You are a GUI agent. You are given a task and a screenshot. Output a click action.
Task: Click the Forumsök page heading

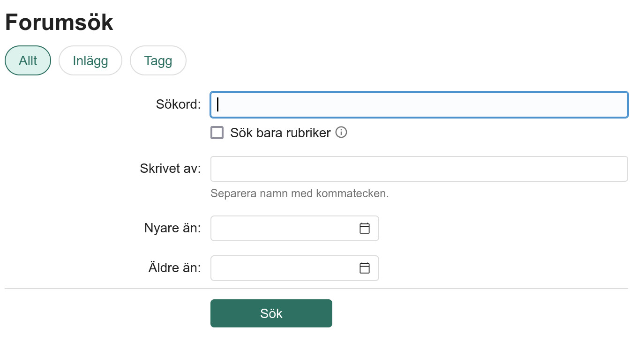pos(59,22)
